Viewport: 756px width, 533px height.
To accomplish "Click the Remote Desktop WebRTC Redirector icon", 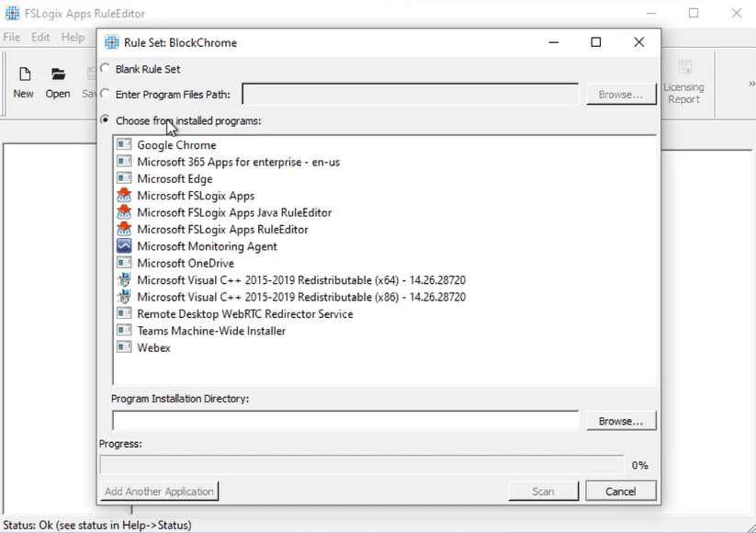I will click(124, 313).
